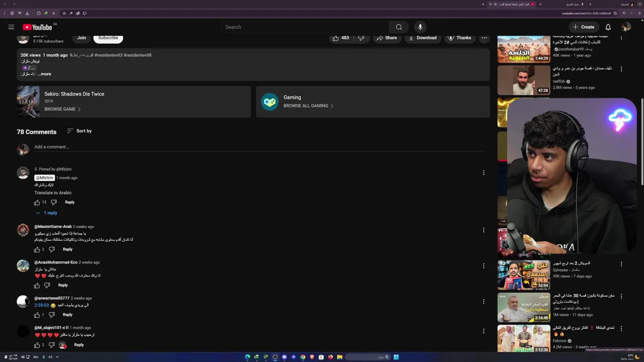Open @AnasMohammad-Eco profile avatar
Viewport: 644px width, 362px height.
(23, 266)
